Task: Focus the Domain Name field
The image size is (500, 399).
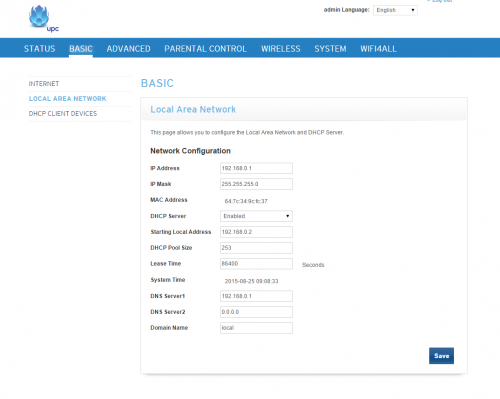Action: pyautogui.click(x=256, y=328)
